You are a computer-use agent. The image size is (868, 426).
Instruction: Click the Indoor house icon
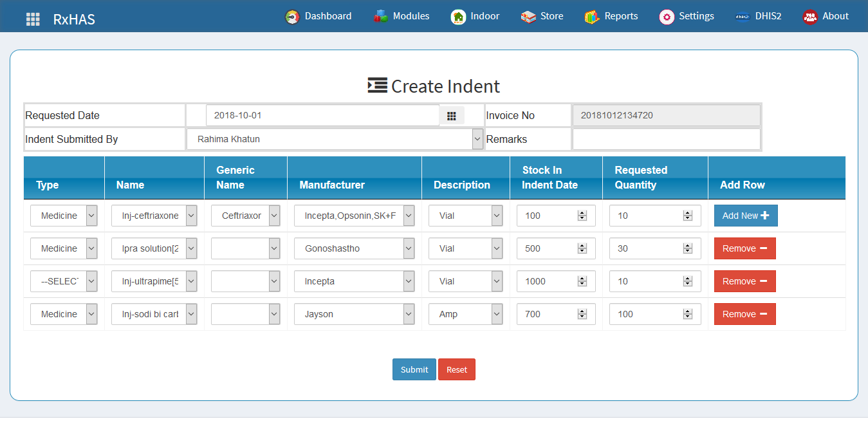tap(458, 17)
